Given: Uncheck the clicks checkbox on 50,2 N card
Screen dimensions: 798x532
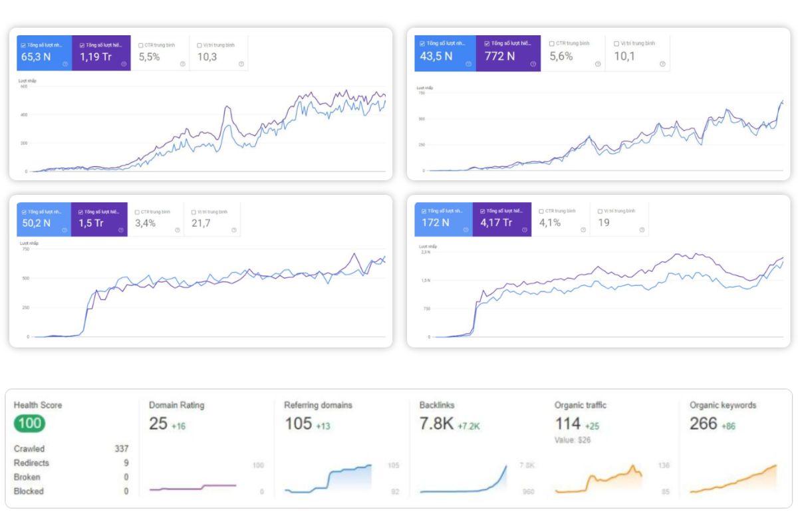Looking at the screenshot, I should [x=23, y=211].
